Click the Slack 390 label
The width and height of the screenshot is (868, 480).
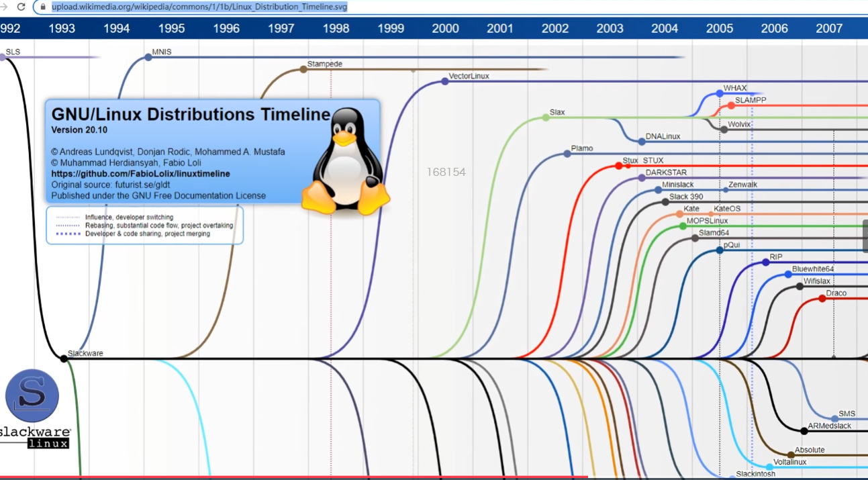pos(686,197)
